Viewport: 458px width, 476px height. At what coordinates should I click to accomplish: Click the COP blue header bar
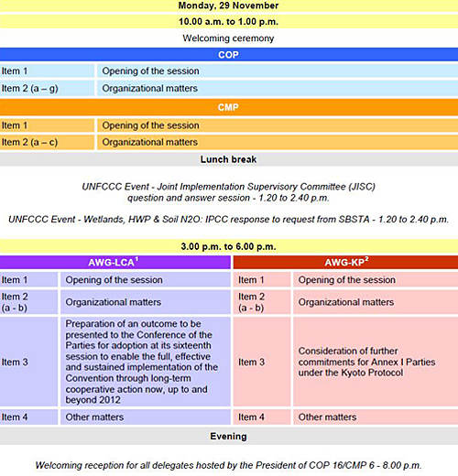[x=229, y=55]
